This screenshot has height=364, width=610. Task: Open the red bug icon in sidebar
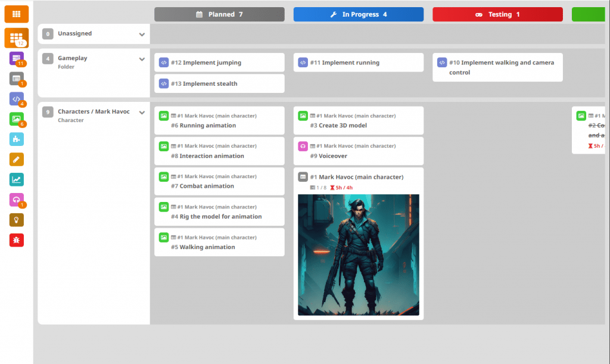tap(16, 240)
